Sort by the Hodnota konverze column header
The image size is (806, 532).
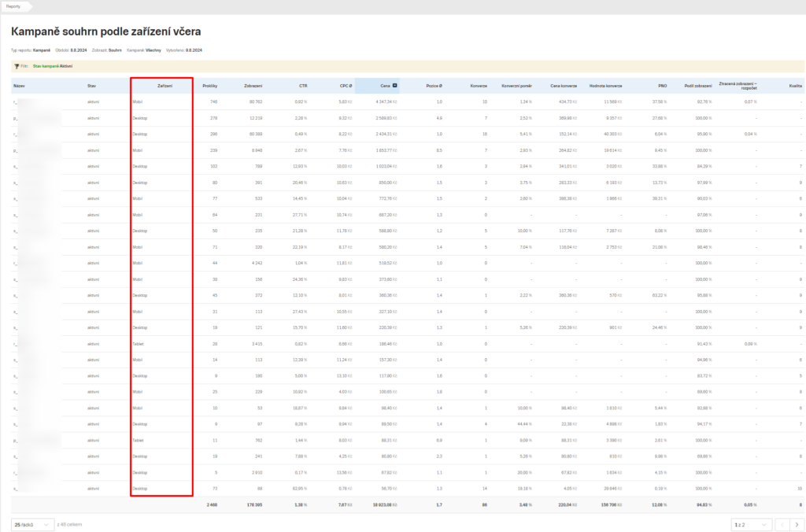(x=605, y=86)
